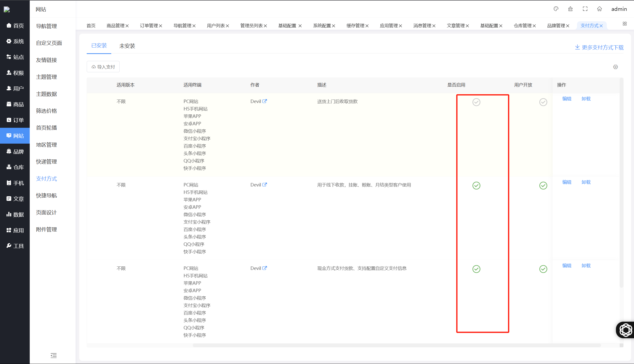
Task: Open Devil author external link icon in first row
Action: (x=265, y=101)
